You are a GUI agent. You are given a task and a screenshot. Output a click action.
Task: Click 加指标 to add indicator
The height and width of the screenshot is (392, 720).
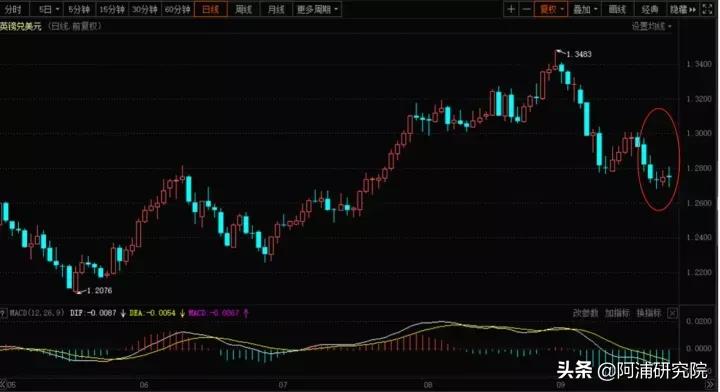point(617,313)
